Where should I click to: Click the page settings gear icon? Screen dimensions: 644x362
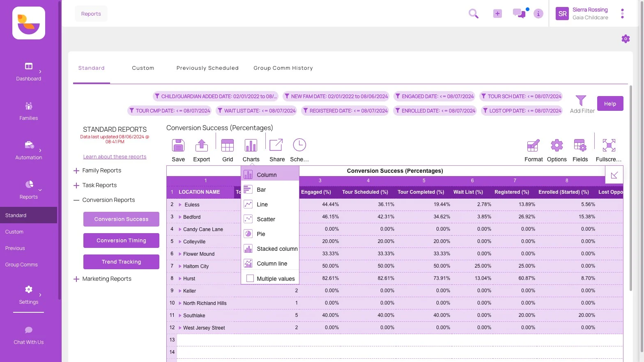click(x=626, y=39)
